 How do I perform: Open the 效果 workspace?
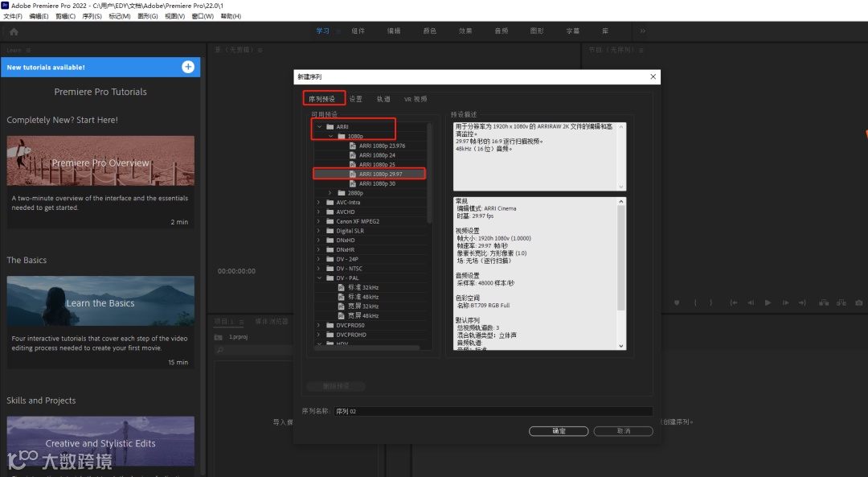tap(465, 31)
